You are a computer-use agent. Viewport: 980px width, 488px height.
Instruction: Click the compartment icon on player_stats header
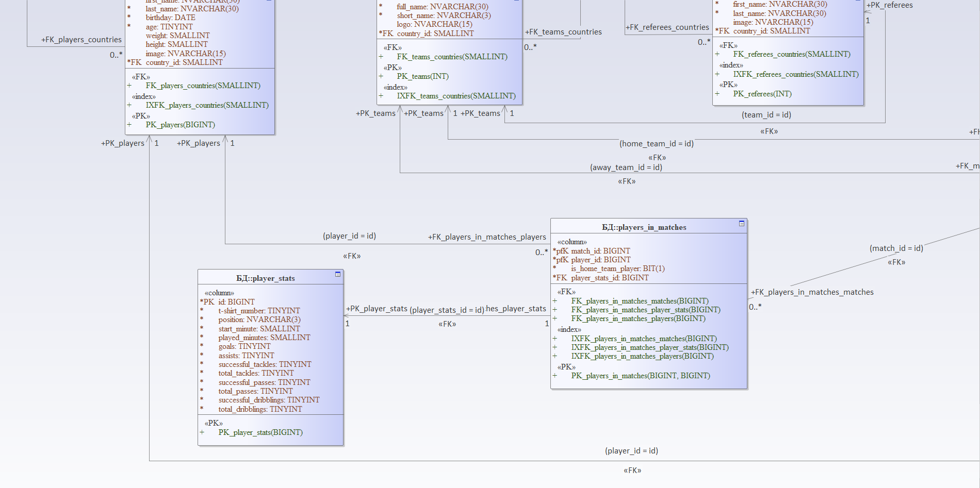(338, 274)
